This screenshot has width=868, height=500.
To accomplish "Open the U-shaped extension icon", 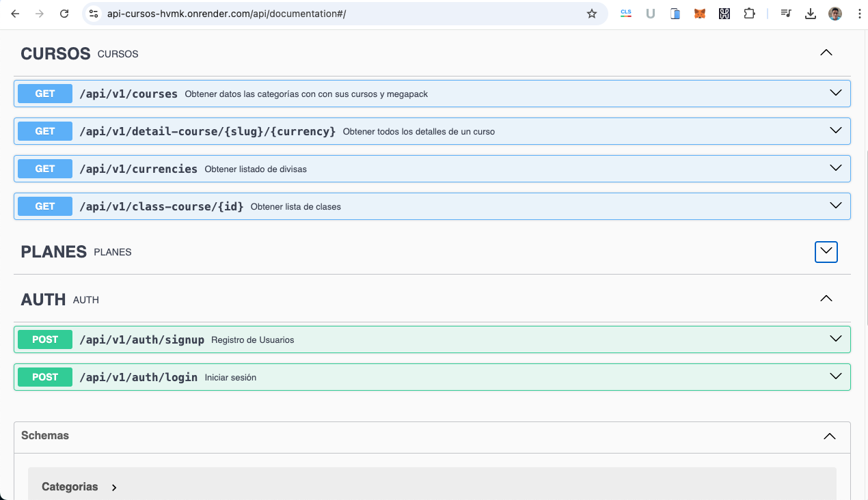I will (x=651, y=14).
